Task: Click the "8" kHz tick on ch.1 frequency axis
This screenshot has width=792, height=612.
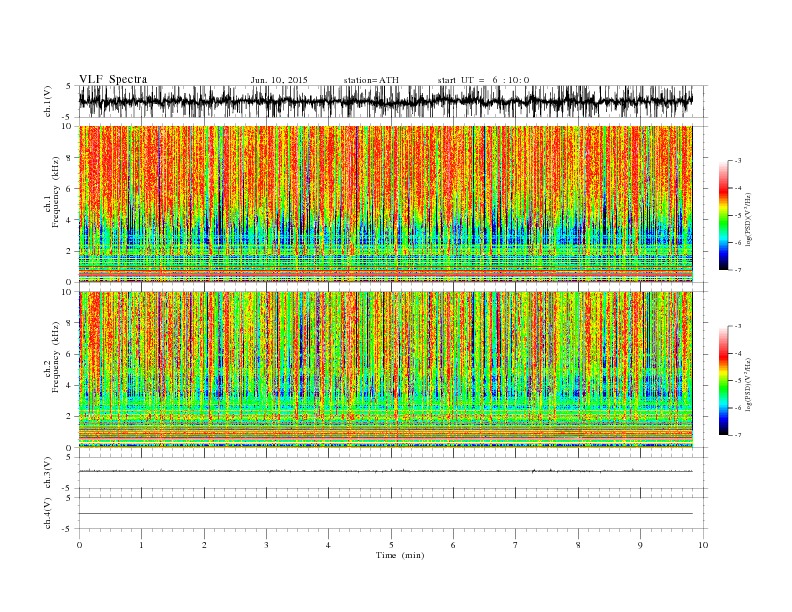Action: 70,158
